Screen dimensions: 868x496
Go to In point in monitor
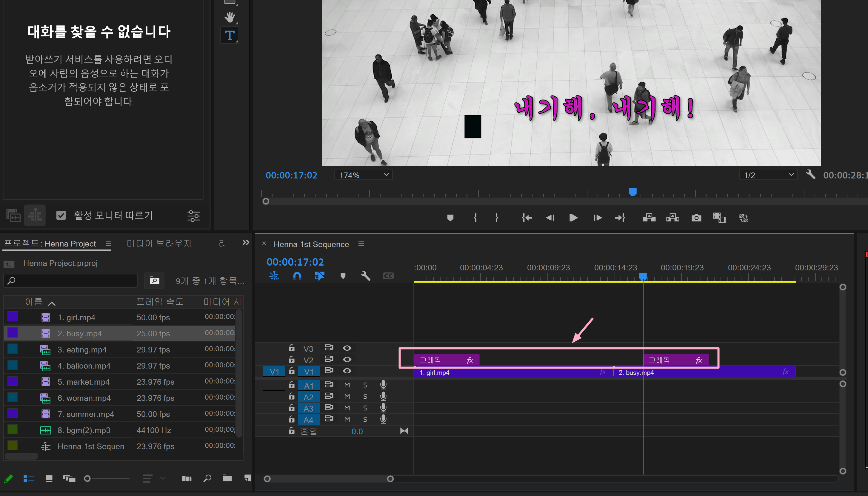(x=527, y=218)
